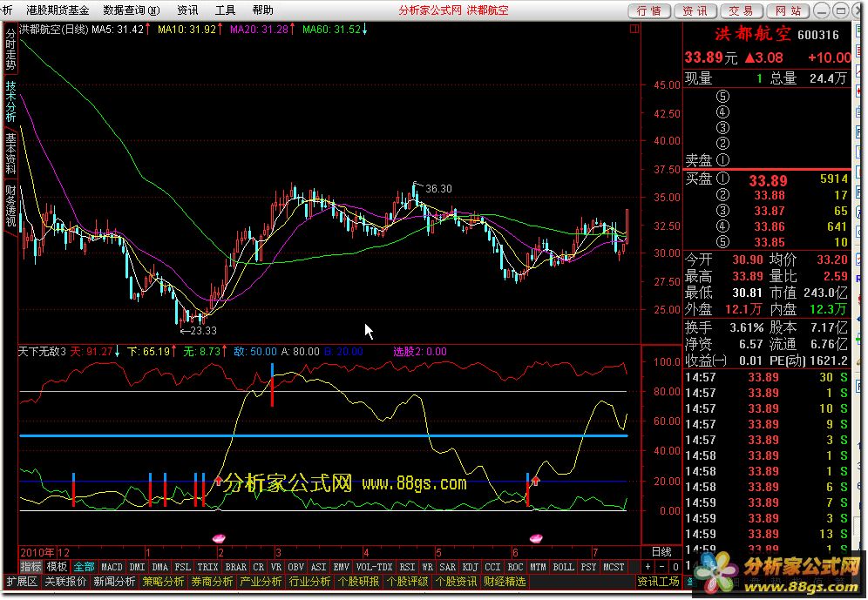Viewport: 868px width, 600px height.
Task: Open the 行业分析 bottom tab
Action: [x=309, y=582]
